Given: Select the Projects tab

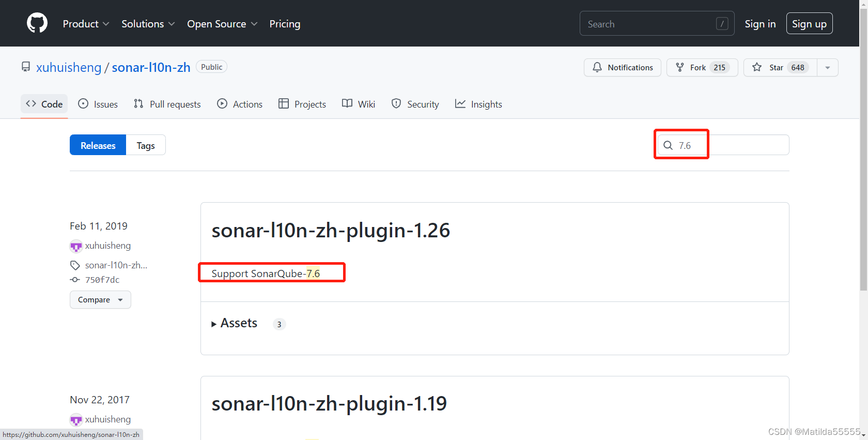Looking at the screenshot, I should click(302, 104).
